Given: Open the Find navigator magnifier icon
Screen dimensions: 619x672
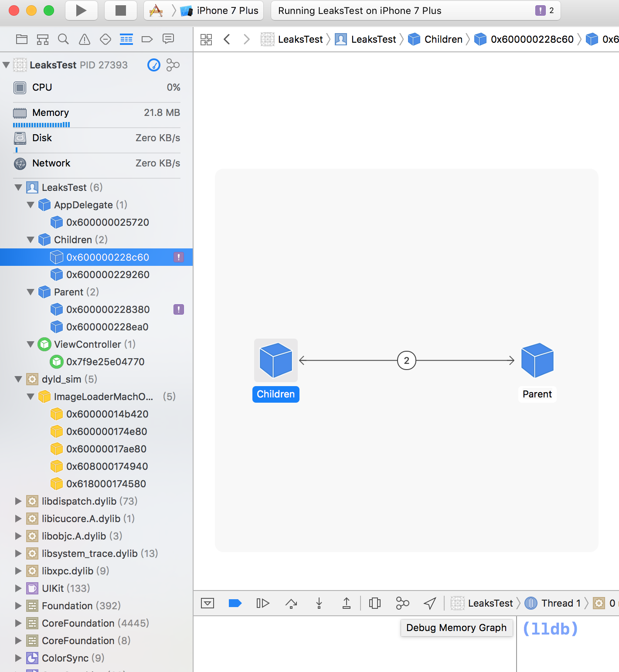Looking at the screenshot, I should pos(64,40).
